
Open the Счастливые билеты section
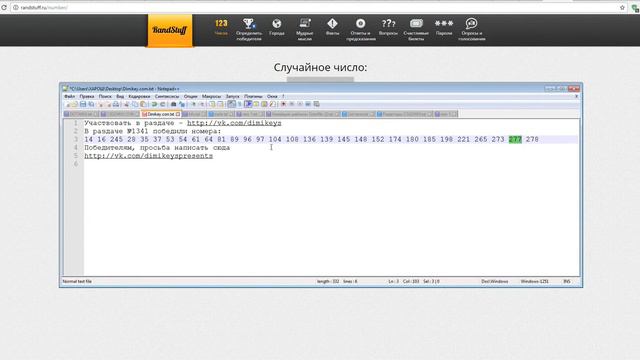[416, 29]
